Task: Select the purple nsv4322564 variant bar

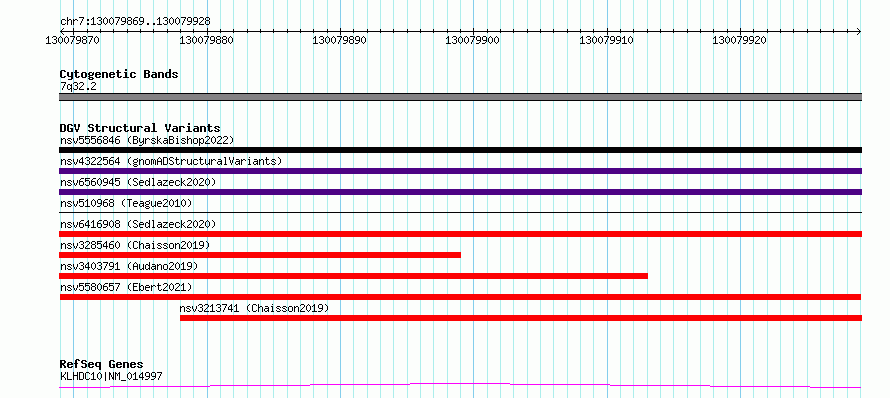Action: pyautogui.click(x=460, y=171)
